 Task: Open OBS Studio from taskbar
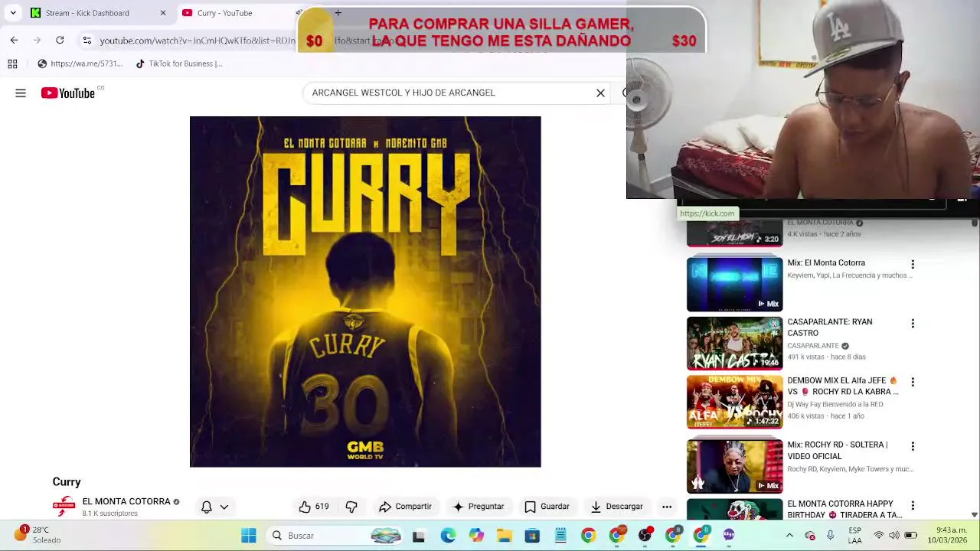tap(645, 536)
